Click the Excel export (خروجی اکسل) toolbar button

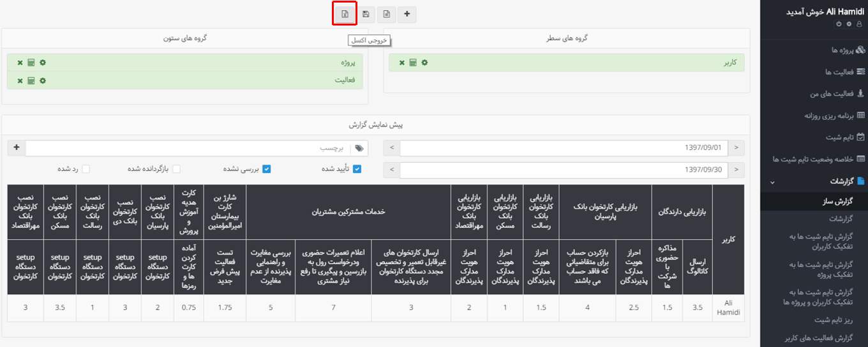tap(344, 13)
